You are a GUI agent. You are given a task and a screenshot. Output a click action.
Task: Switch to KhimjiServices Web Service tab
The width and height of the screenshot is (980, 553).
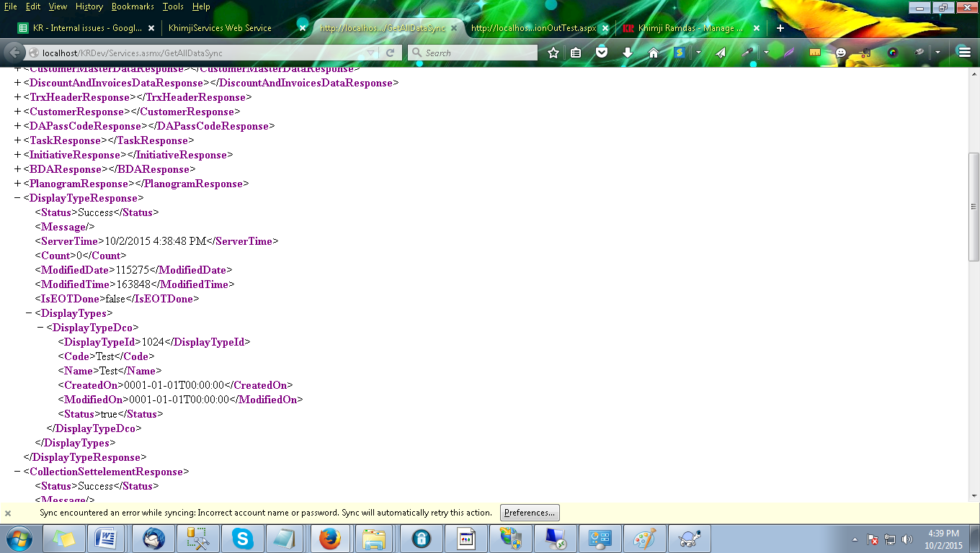pos(220,28)
